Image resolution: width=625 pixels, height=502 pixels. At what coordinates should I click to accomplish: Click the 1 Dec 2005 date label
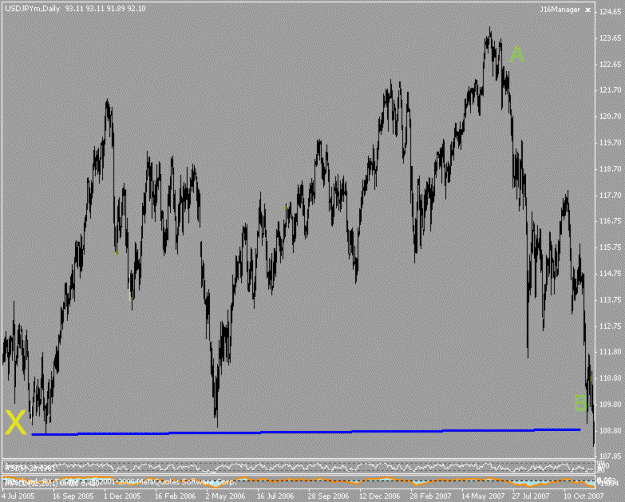point(122,496)
